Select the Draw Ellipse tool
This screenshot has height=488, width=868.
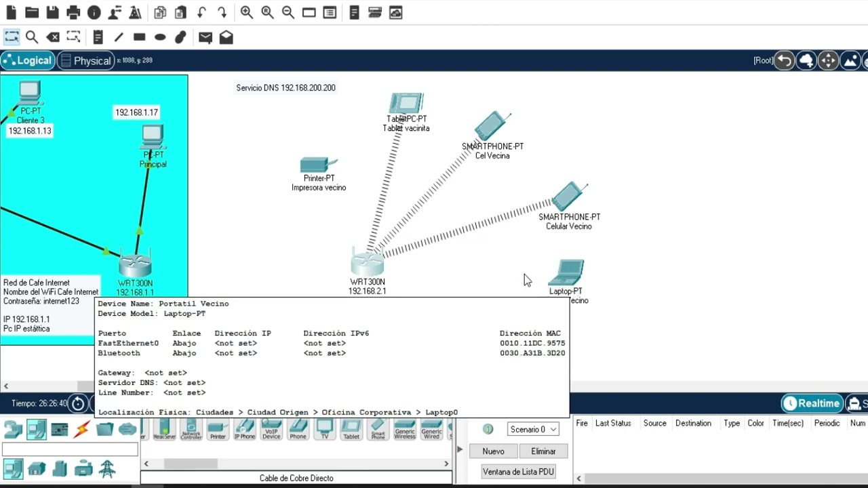160,37
